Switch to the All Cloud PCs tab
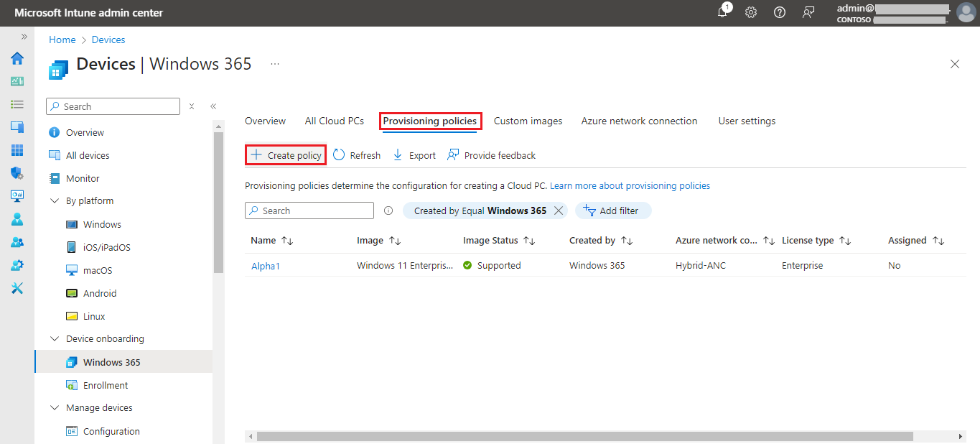This screenshot has height=444, width=980. point(334,121)
